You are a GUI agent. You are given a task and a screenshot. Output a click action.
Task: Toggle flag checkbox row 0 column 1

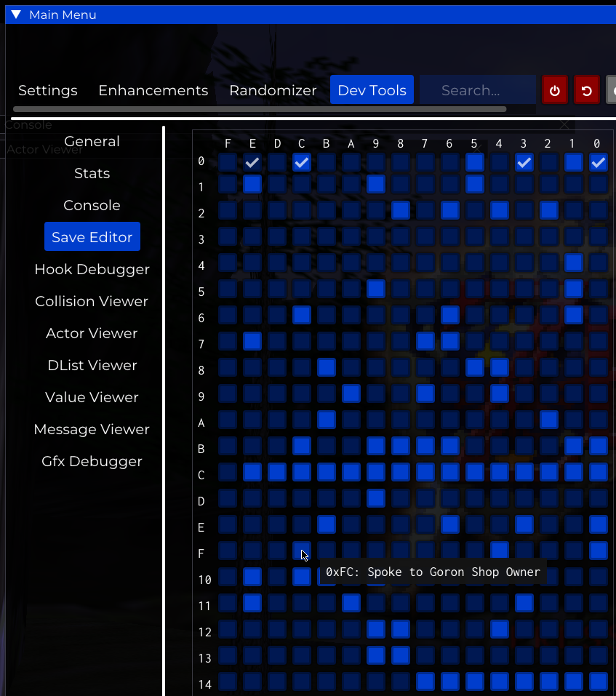pyautogui.click(x=573, y=162)
